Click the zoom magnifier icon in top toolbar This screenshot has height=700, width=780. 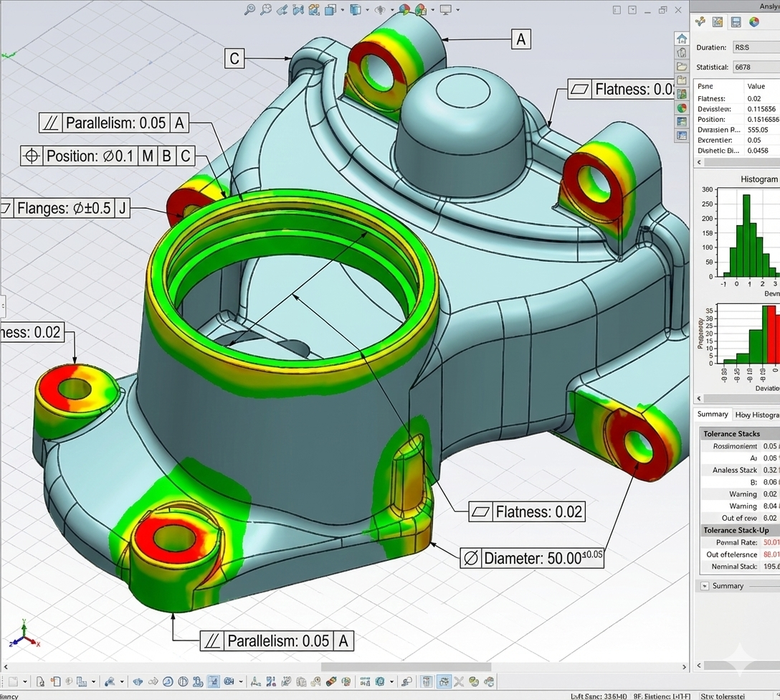click(249, 9)
